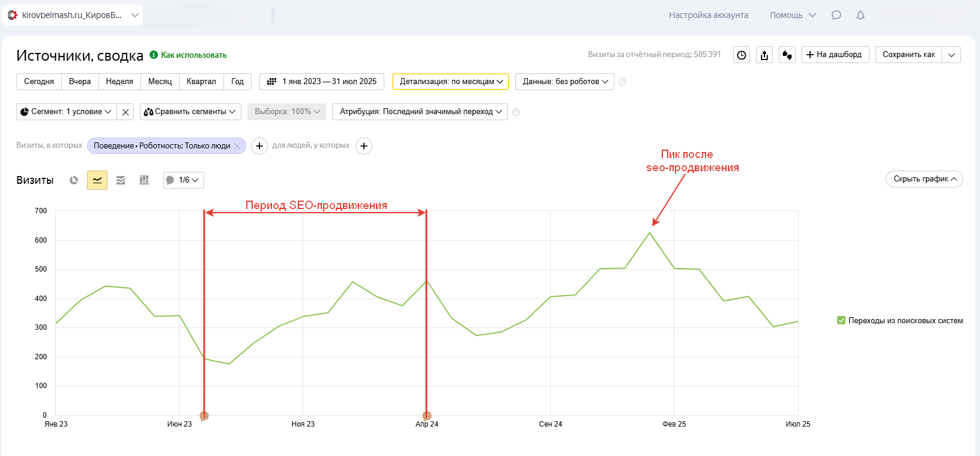The image size is (980, 456).
Task: Open the 'Как использовать' help link
Action: coord(193,55)
